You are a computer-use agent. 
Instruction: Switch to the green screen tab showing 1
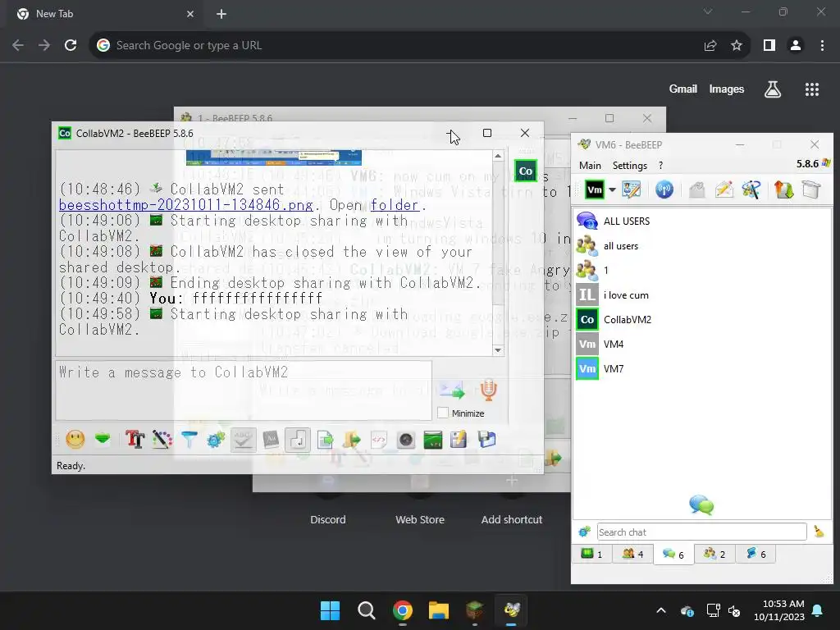(592, 554)
